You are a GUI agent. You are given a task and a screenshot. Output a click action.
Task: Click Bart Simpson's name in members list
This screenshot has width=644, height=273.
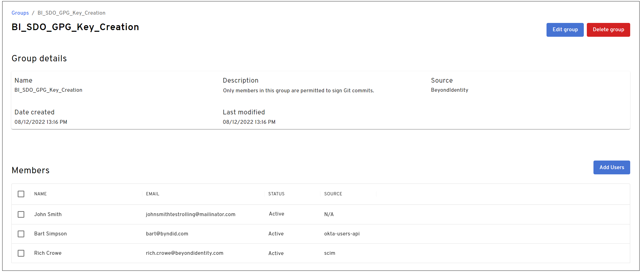[x=51, y=234]
